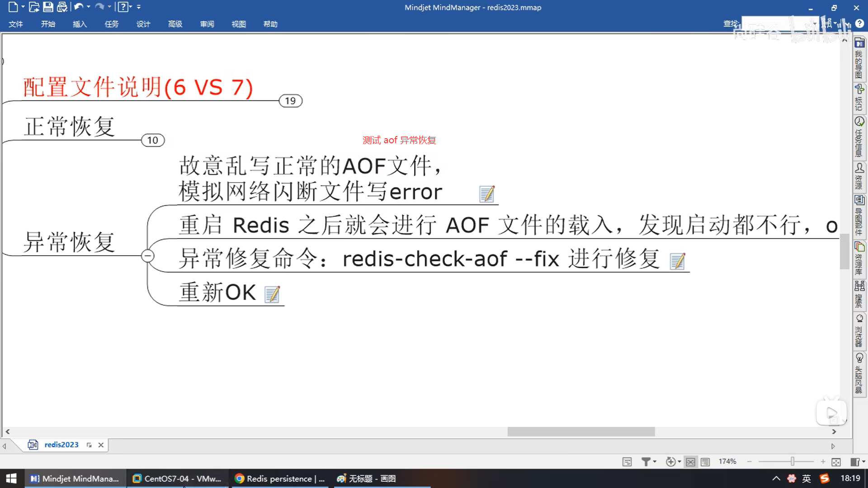Click Fit Map icon in status bar

tap(836, 461)
